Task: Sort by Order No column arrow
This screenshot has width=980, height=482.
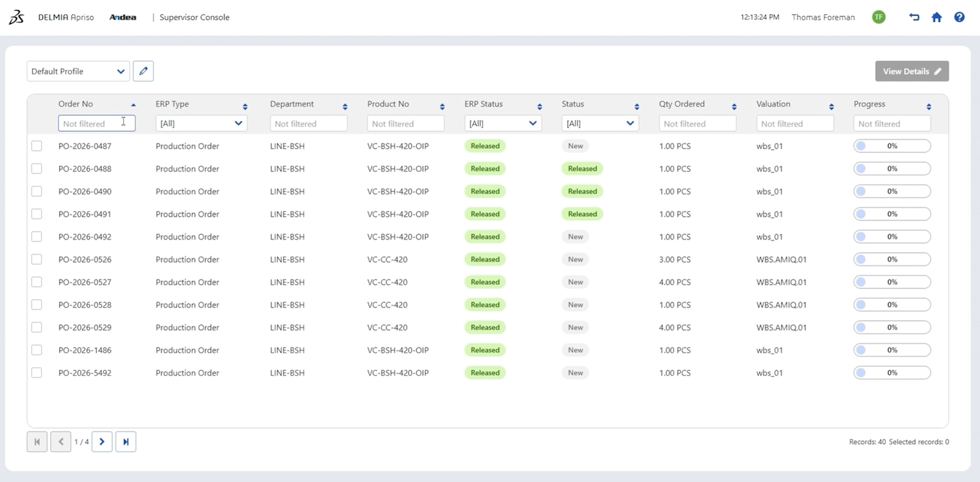Action: 133,105
